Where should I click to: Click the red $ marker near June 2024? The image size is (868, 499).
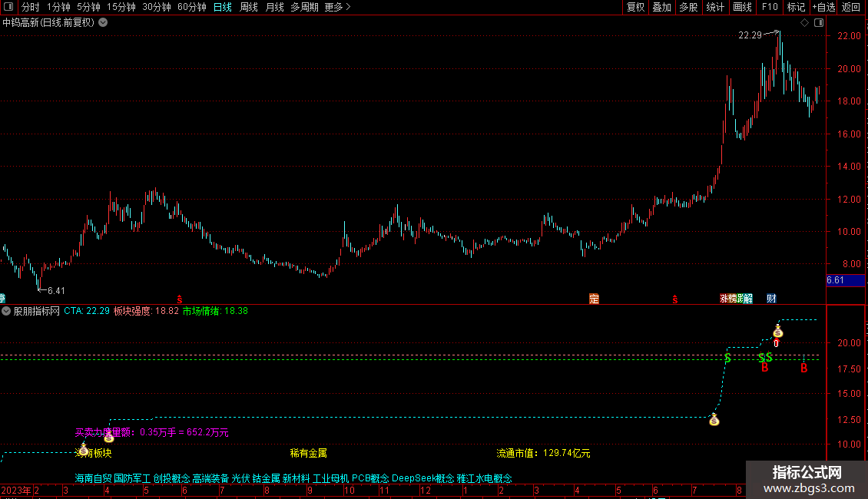[x=674, y=299]
